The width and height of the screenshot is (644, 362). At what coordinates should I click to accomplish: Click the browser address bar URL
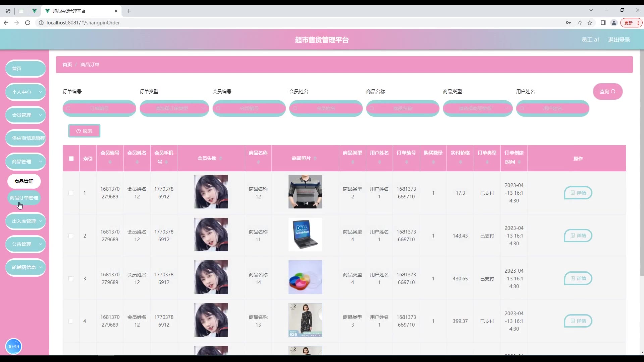tap(83, 23)
